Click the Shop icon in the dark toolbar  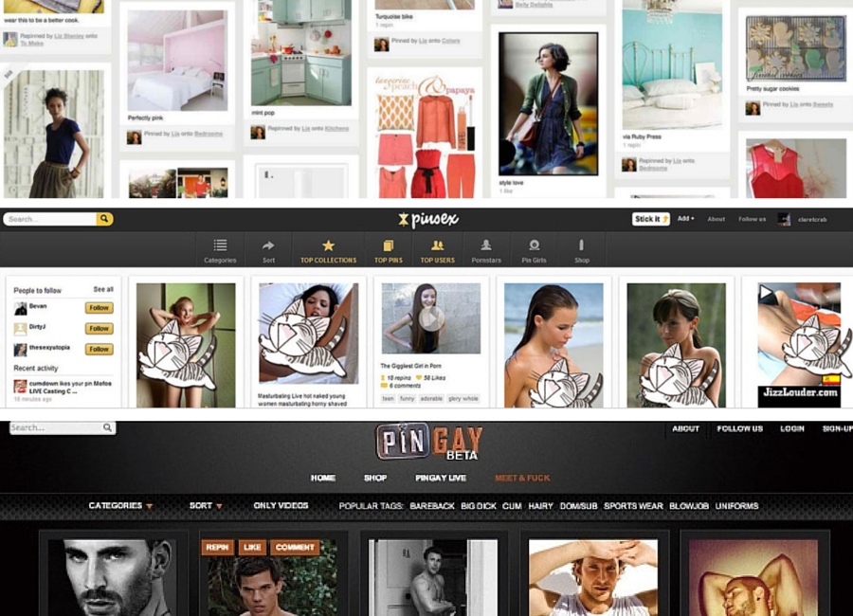click(582, 245)
